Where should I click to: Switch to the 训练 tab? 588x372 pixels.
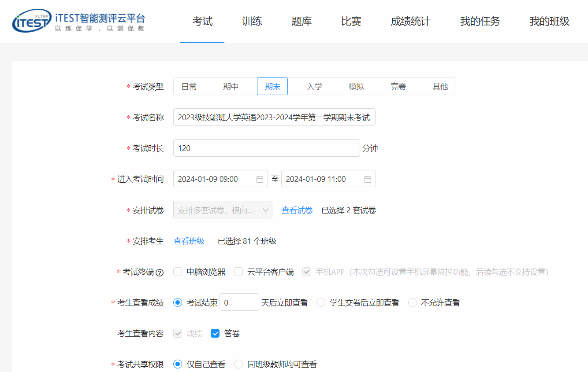pos(252,21)
